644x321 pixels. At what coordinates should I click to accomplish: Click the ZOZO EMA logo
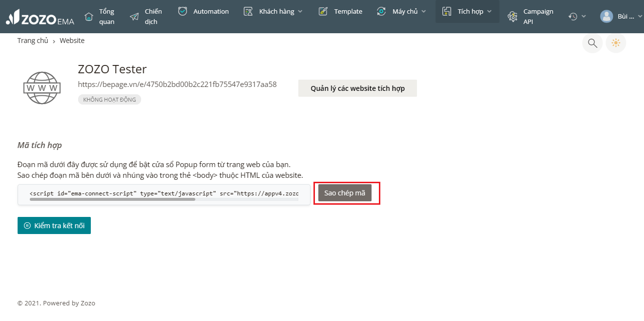pyautogui.click(x=40, y=17)
